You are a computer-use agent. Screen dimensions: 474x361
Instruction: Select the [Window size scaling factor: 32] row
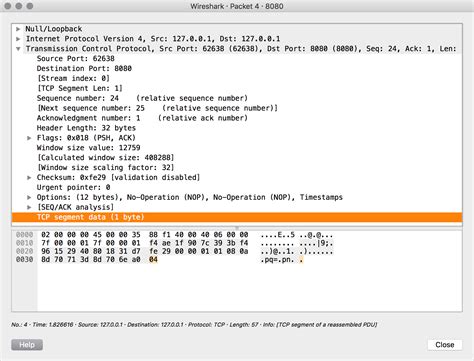(x=237, y=168)
